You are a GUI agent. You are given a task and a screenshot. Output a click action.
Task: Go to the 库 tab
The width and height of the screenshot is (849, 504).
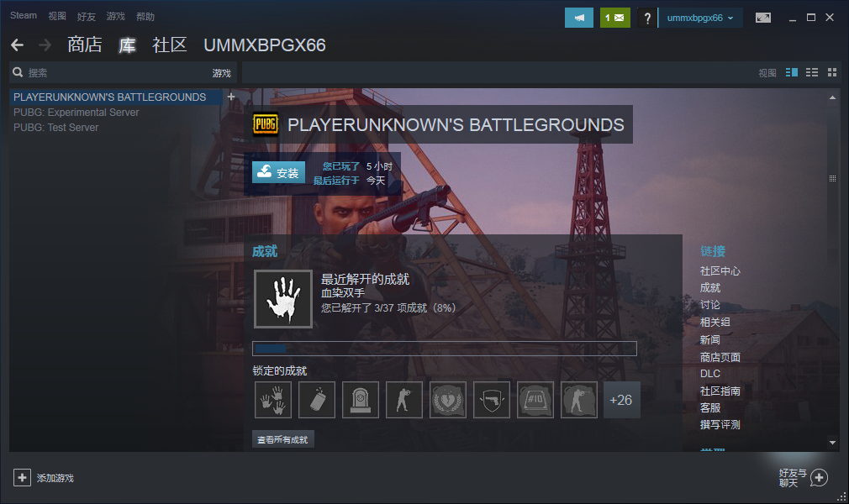coord(127,45)
